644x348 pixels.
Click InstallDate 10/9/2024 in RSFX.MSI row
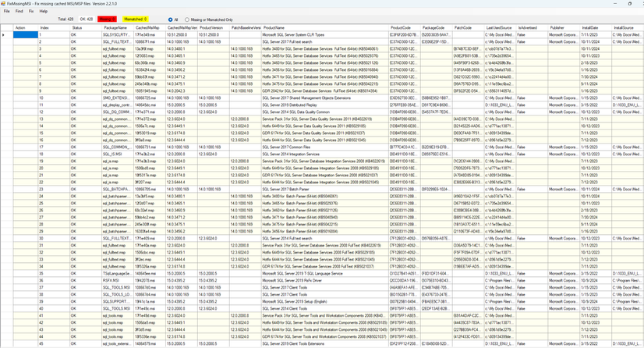coord(596,281)
